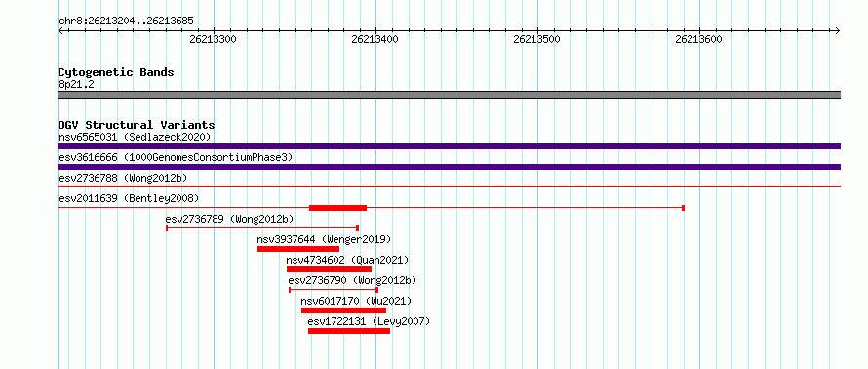Select the esv2011639 thick red block
The image size is (868, 369).
tap(337, 208)
